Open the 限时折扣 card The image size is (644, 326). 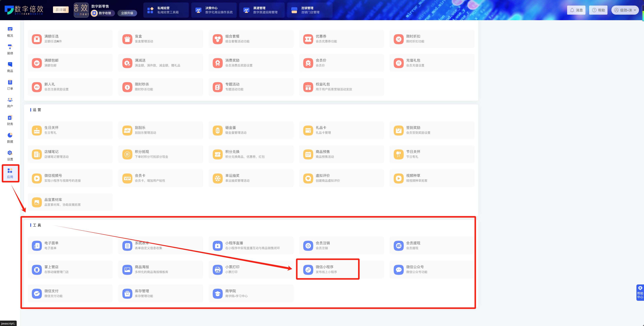point(432,39)
